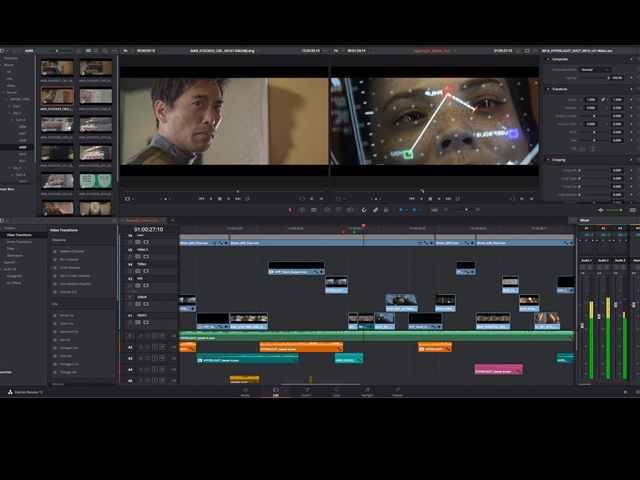Open Generators in effects library

tap(15, 256)
